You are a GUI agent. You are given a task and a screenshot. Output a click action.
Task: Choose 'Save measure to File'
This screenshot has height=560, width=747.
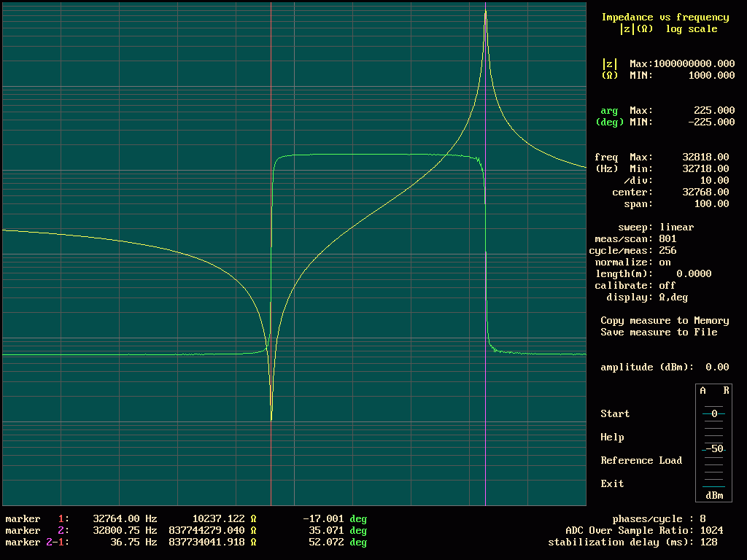tap(659, 332)
